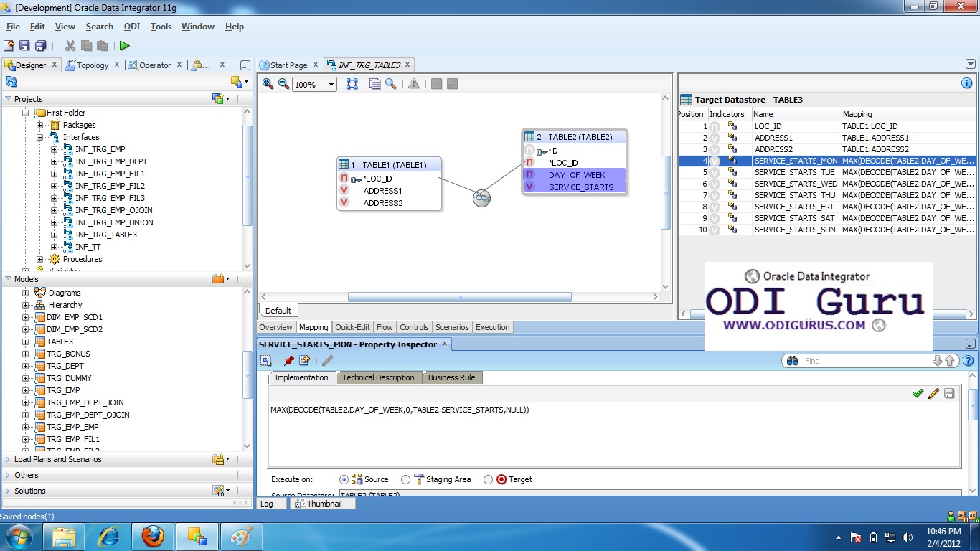Screen dimensions: 980x551
Task: Switch to the Quick-Edit tab
Action: pos(352,327)
